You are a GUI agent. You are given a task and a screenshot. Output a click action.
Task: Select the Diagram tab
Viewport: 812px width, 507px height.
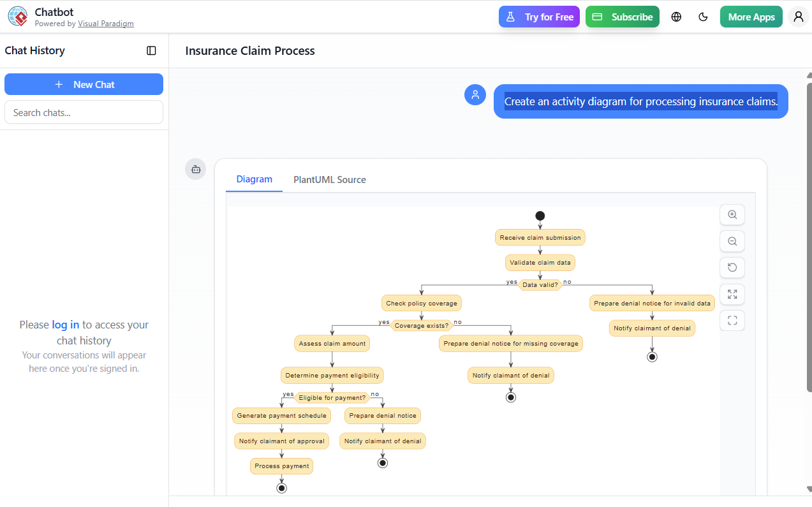click(253, 179)
